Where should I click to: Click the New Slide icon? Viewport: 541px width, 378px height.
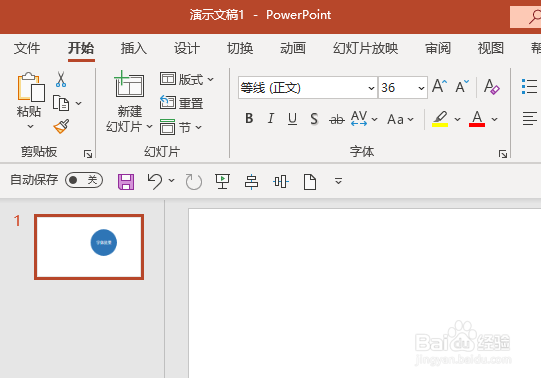click(129, 84)
